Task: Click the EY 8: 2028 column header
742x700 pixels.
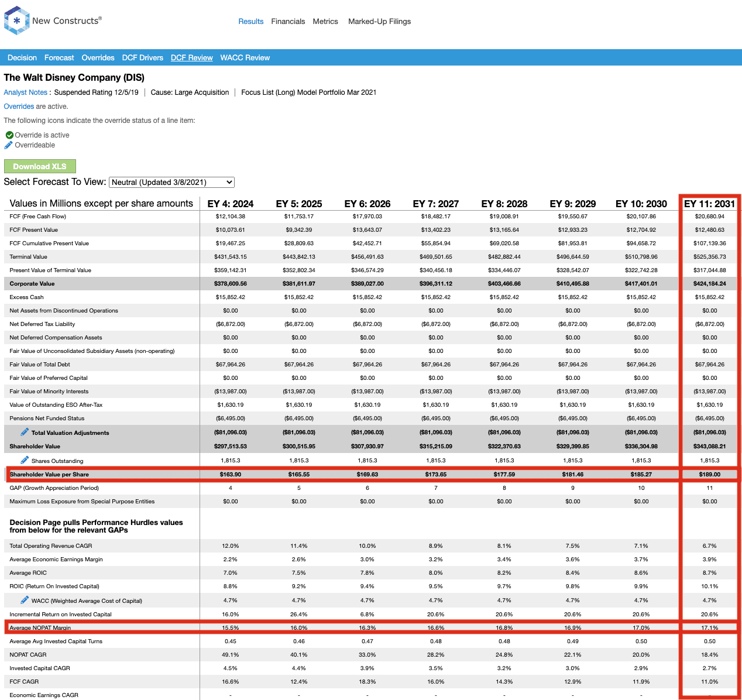Action: [x=504, y=204]
